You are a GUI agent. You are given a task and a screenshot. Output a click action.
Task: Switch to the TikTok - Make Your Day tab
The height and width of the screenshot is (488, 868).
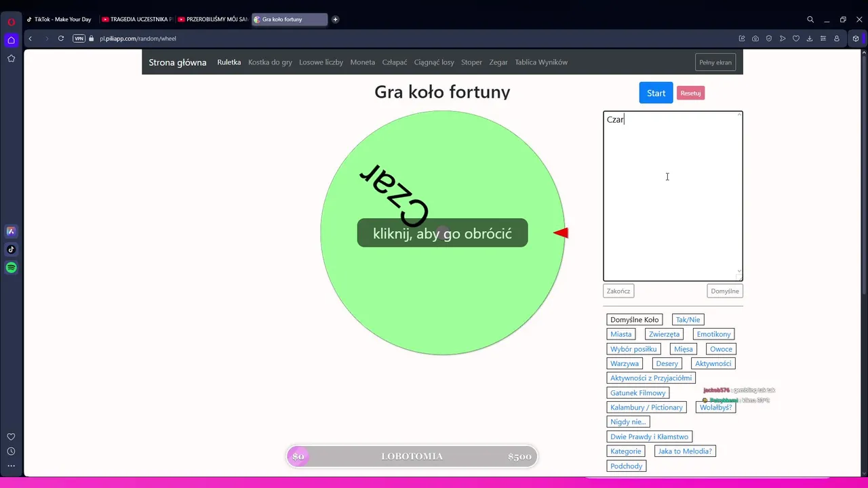59,20
